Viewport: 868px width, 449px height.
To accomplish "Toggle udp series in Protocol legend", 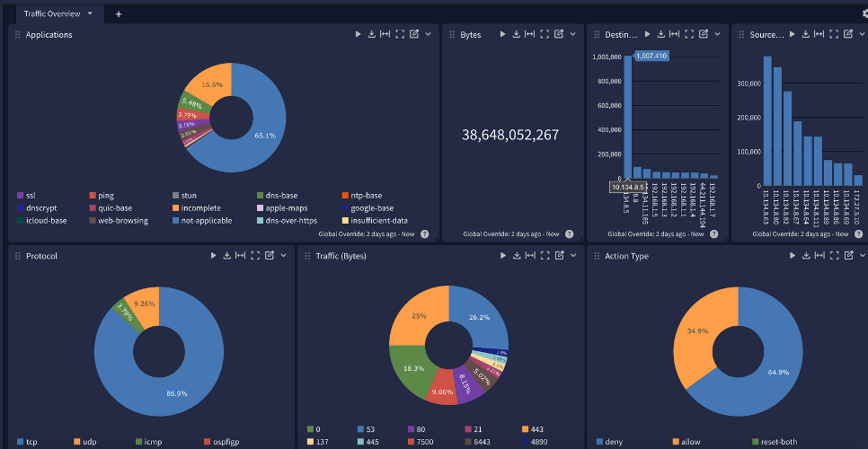I will (77, 442).
